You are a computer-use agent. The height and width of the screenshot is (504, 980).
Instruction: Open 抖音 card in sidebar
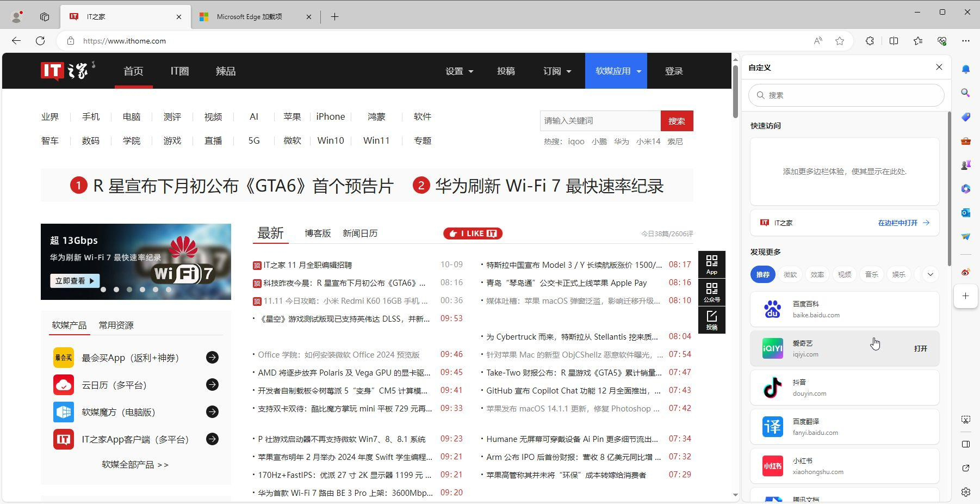845,388
